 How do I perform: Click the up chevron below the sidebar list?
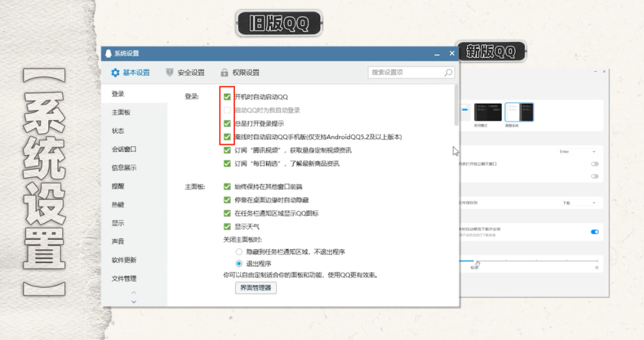tap(134, 292)
